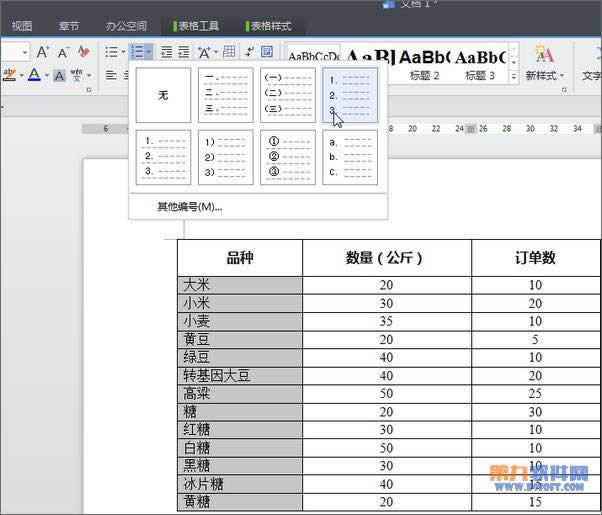Image resolution: width=602 pixels, height=515 pixels.
Task: Choose the a. b. c. numbering style
Action: 349,157
